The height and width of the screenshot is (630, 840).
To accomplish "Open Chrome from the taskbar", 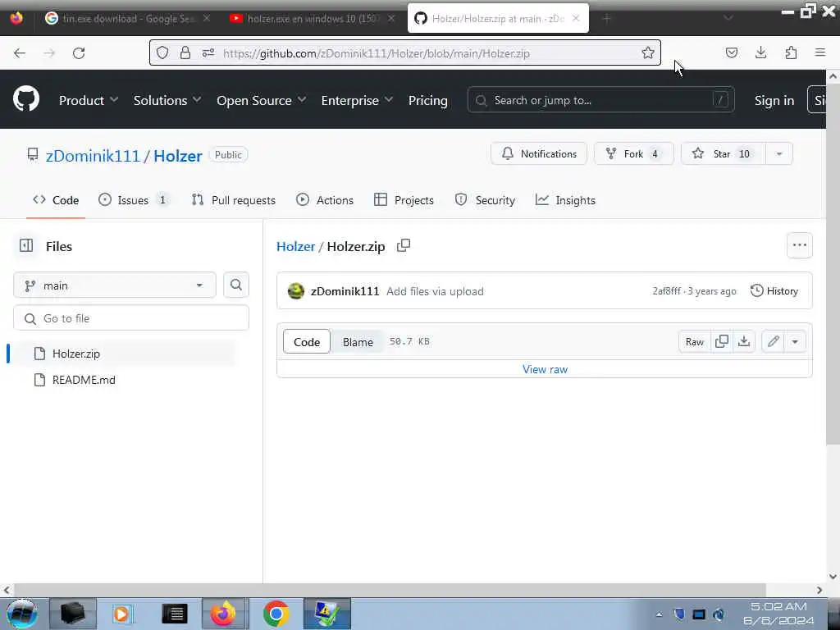I will point(276,614).
